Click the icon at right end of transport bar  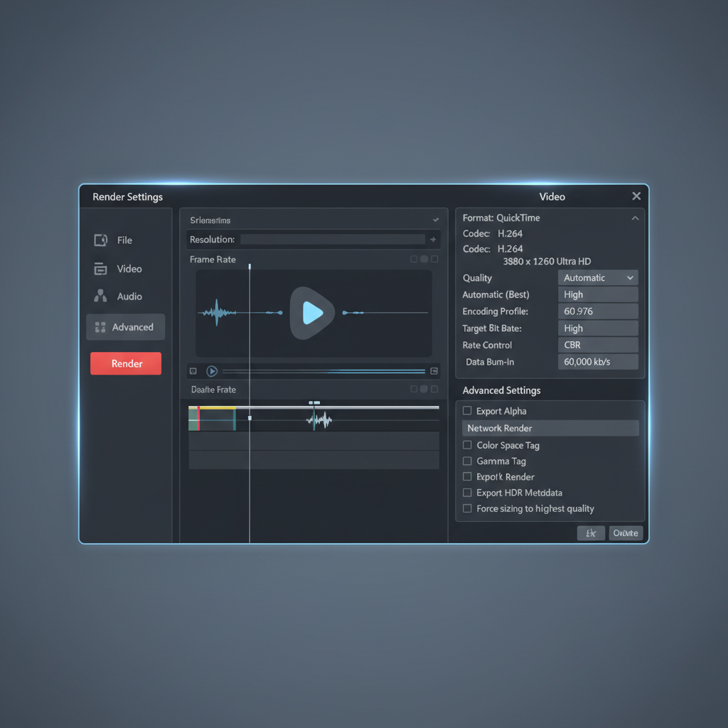(x=434, y=371)
